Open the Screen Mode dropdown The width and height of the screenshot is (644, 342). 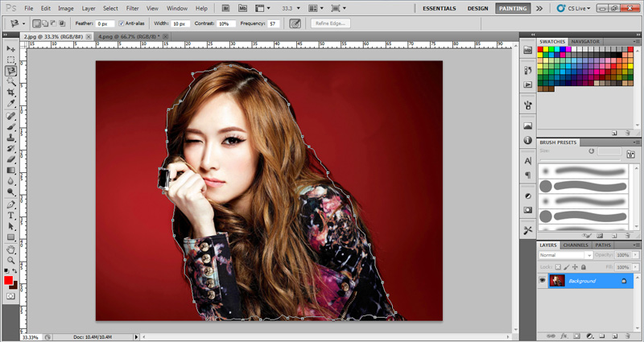click(339, 8)
